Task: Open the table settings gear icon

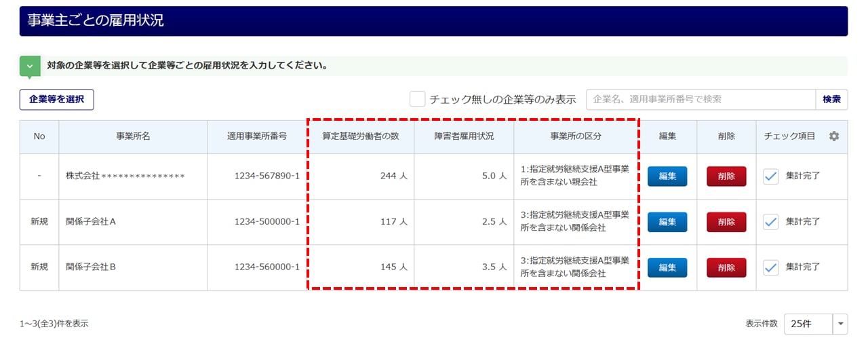Action: click(x=834, y=136)
